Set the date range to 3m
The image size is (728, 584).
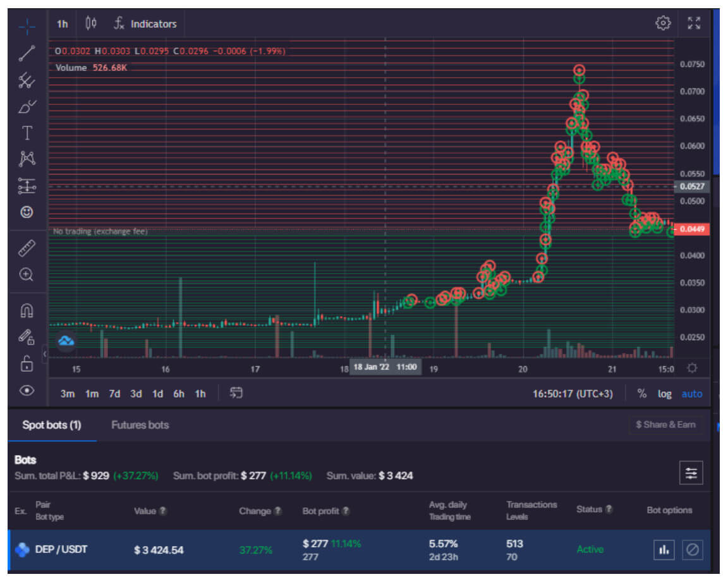(68, 394)
